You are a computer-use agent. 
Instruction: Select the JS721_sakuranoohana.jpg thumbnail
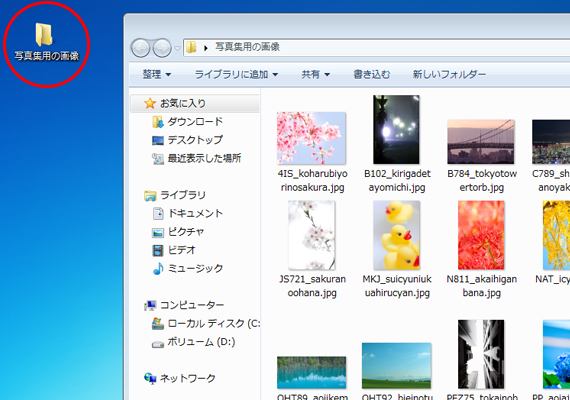tap(312, 235)
